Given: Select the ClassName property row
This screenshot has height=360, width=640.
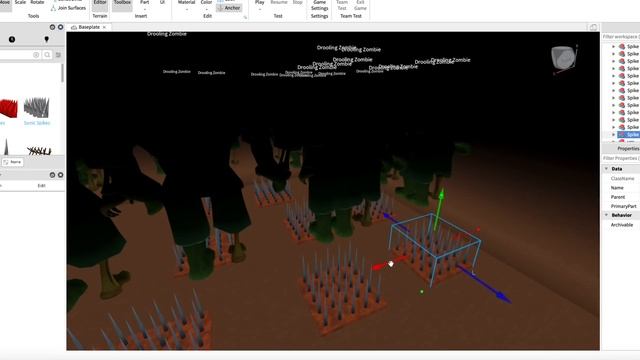Looking at the screenshot, I should tap(621, 179).
